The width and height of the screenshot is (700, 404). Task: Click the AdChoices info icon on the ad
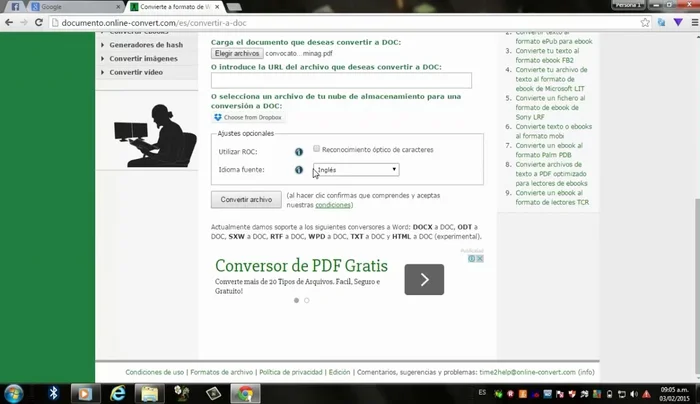point(471,258)
